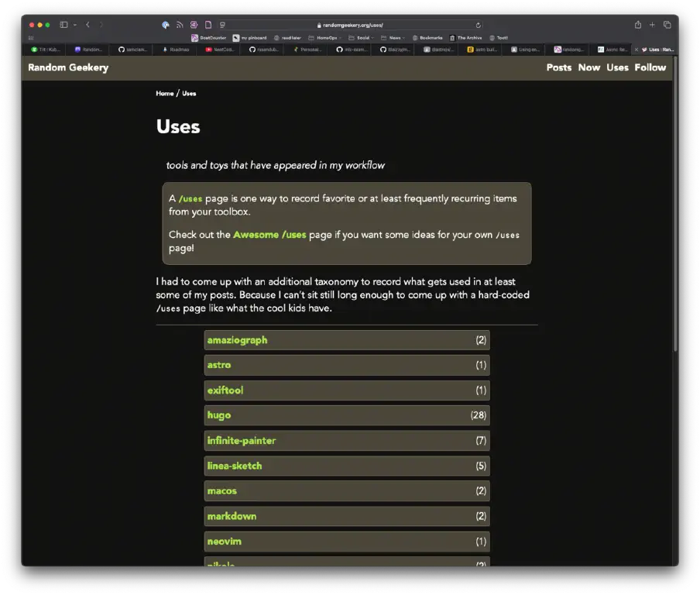Go back with the back arrow
Viewport: 700px width, 595px height.
tap(88, 25)
